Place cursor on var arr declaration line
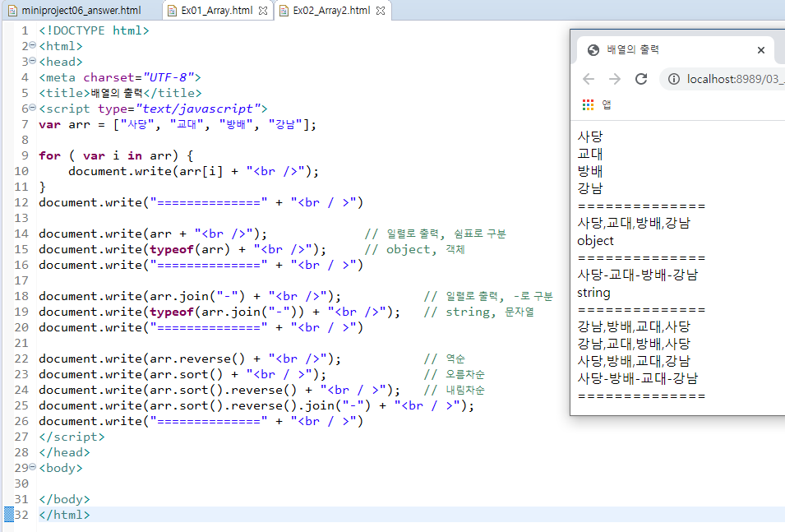785x532 pixels. [x=178, y=124]
